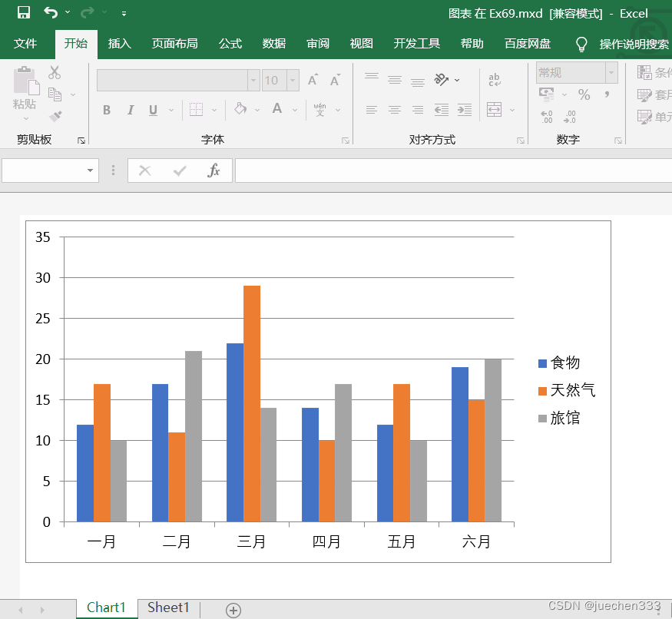Toggle Italic formatting
Image resolution: width=672 pixels, height=619 pixels.
[x=130, y=110]
